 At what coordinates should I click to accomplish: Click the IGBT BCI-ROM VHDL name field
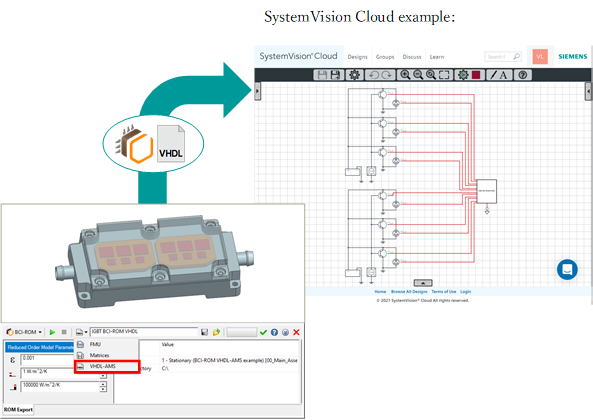144,332
